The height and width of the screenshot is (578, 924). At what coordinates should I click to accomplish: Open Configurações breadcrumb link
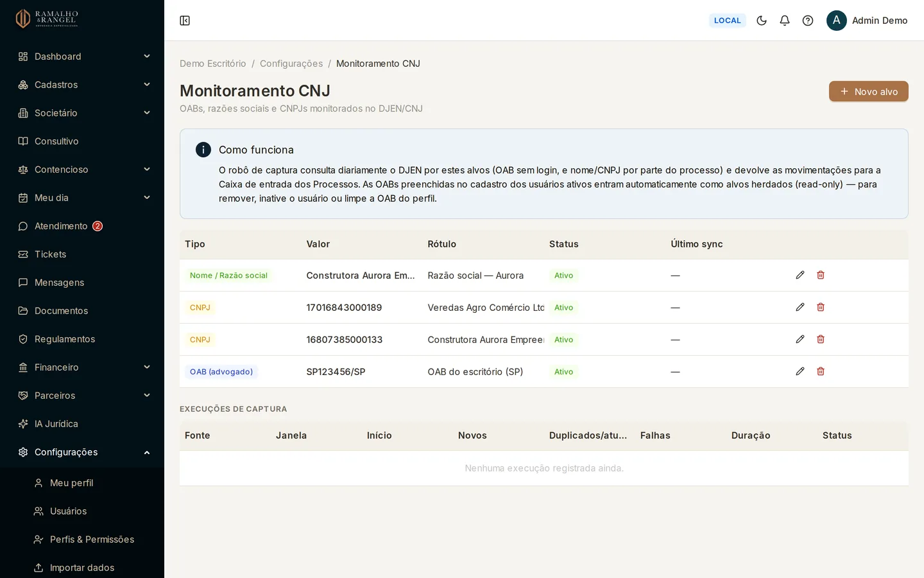click(291, 64)
